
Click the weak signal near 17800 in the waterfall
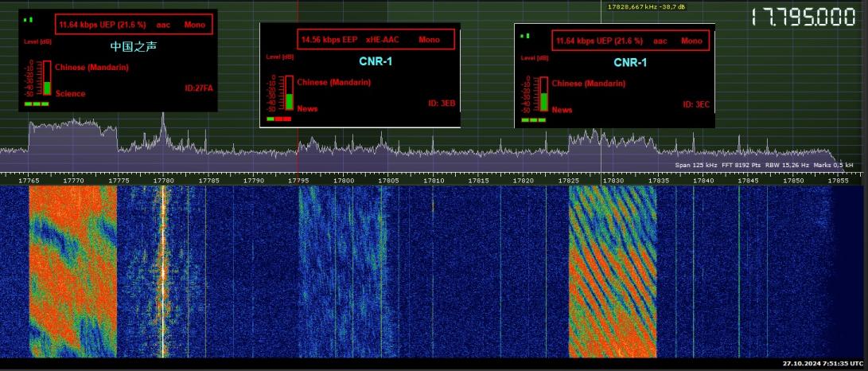[x=342, y=271]
